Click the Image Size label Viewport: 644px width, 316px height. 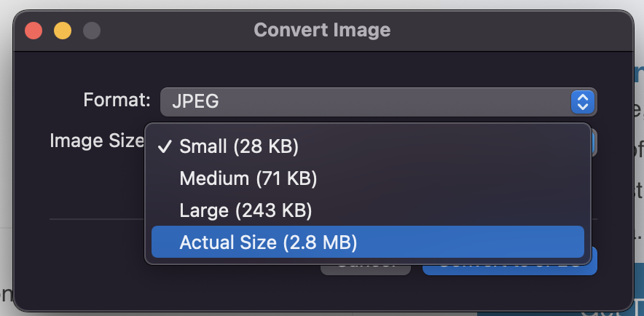tap(97, 141)
